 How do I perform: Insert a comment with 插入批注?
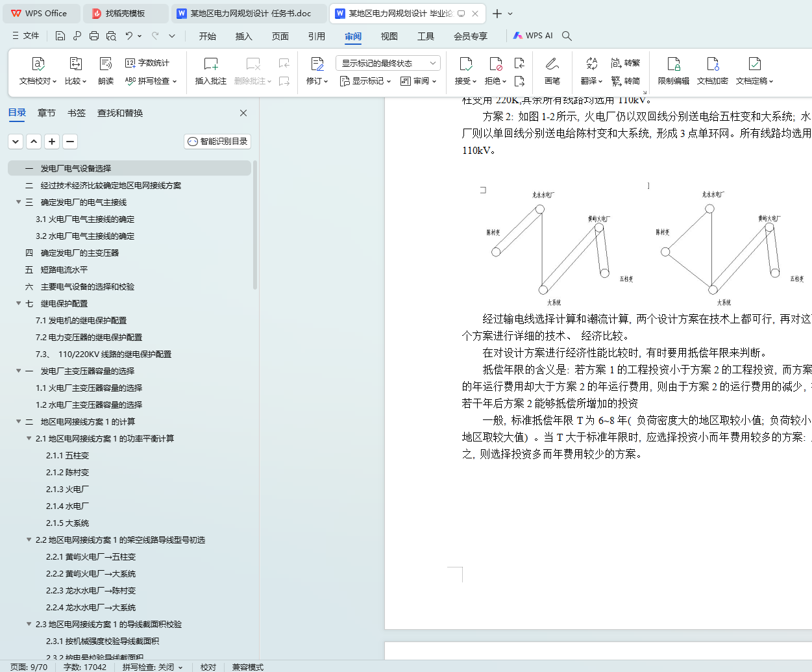211,71
